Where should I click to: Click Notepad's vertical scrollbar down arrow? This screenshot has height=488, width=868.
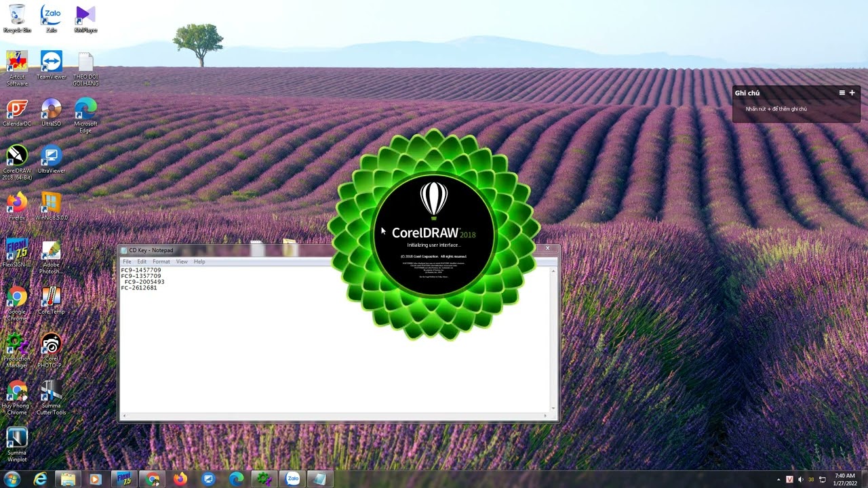553,408
